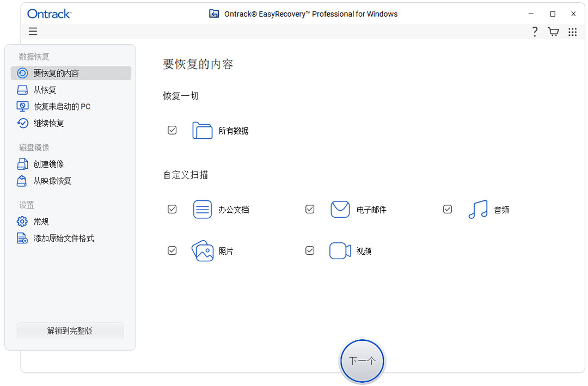Screen dimensions: 588x386
Task: Click 解锁到完整版 button
Action: pos(70,330)
